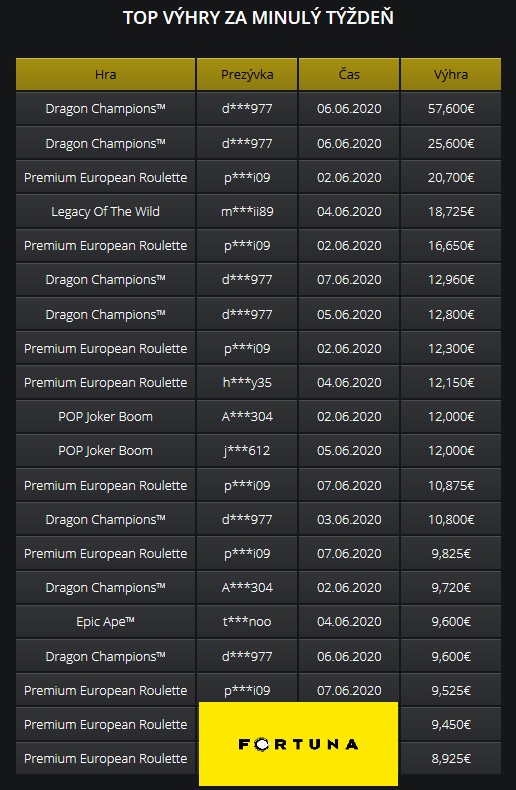Click the Prezývka column header
The height and width of the screenshot is (790, 516).
247,75
